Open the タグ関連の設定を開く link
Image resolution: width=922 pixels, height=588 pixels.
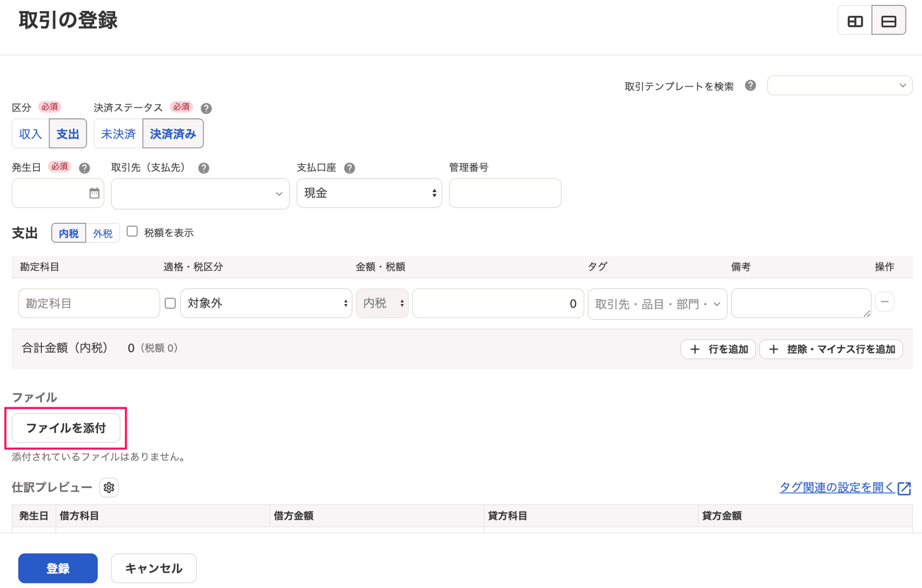845,488
